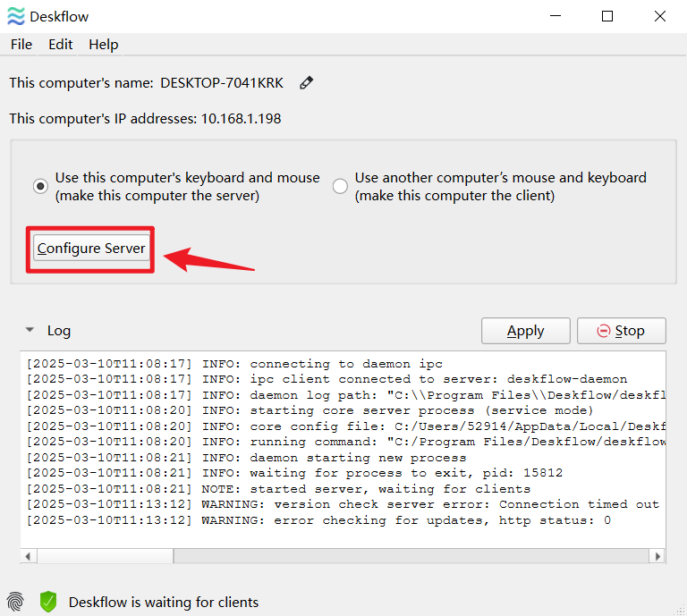Click log line 'daemon starting new process'
Viewport: 687px width, 616px height.
246,458
